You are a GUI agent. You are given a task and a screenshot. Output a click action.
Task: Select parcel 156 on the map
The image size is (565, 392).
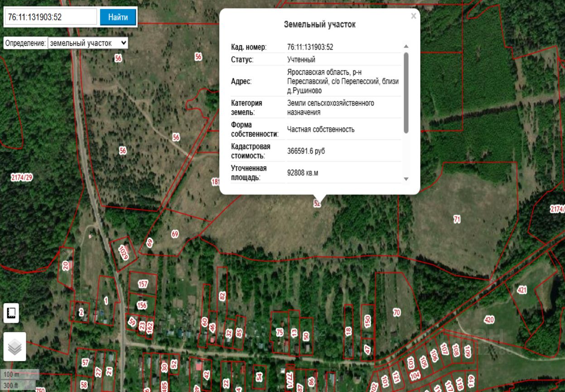coord(142,306)
